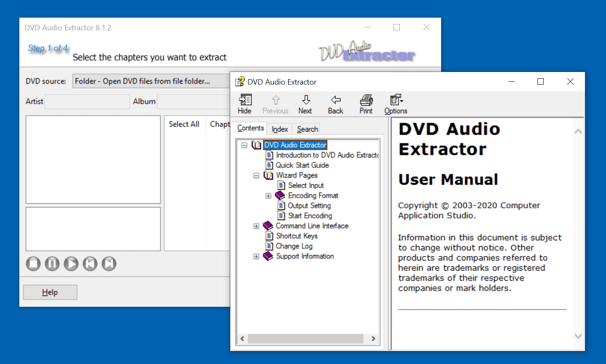Select the Encoding Format tree item
Viewport: 606px width, 364px height.
[x=313, y=195]
